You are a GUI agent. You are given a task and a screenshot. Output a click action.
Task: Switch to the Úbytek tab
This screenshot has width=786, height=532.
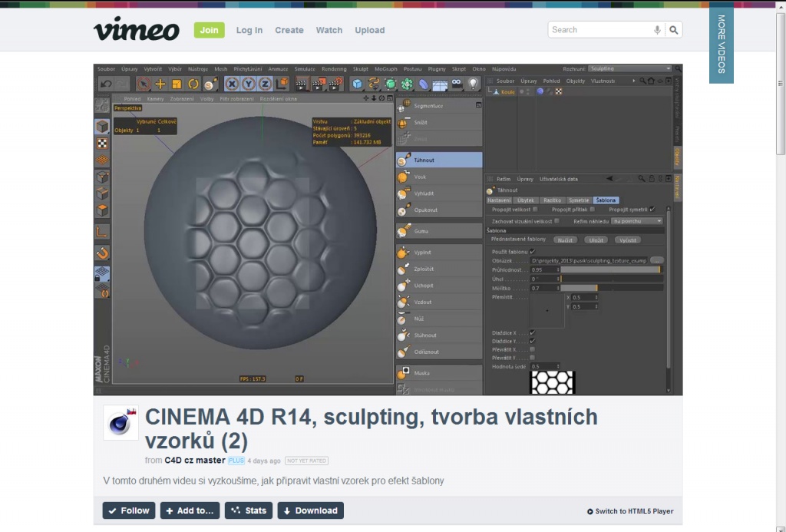click(x=525, y=200)
